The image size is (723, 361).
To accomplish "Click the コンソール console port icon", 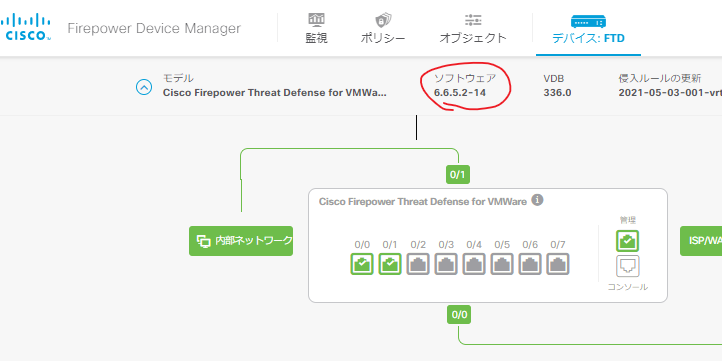I will point(628,266).
